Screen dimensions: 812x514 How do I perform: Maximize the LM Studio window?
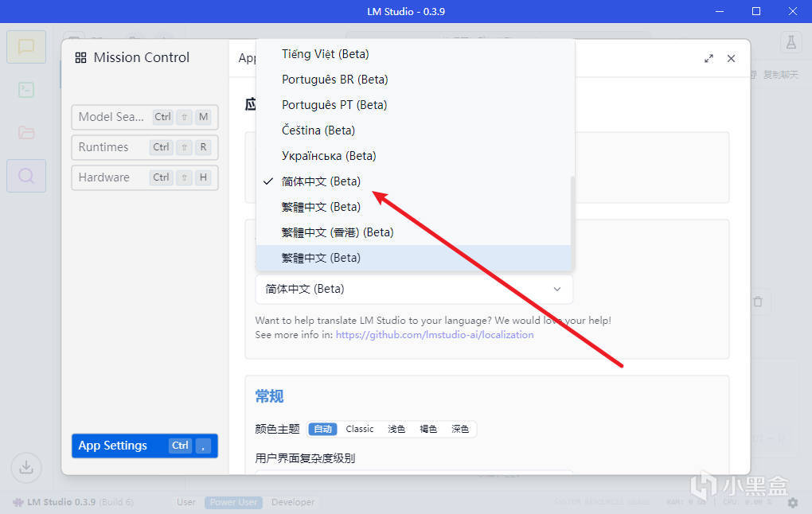756,11
